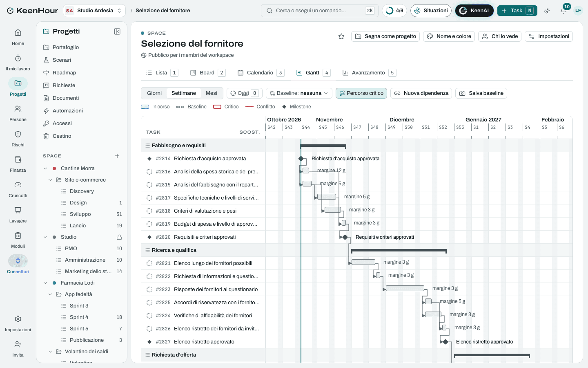Open KeenAI assistant button
Screen dimensions: 588x368
(x=474, y=11)
